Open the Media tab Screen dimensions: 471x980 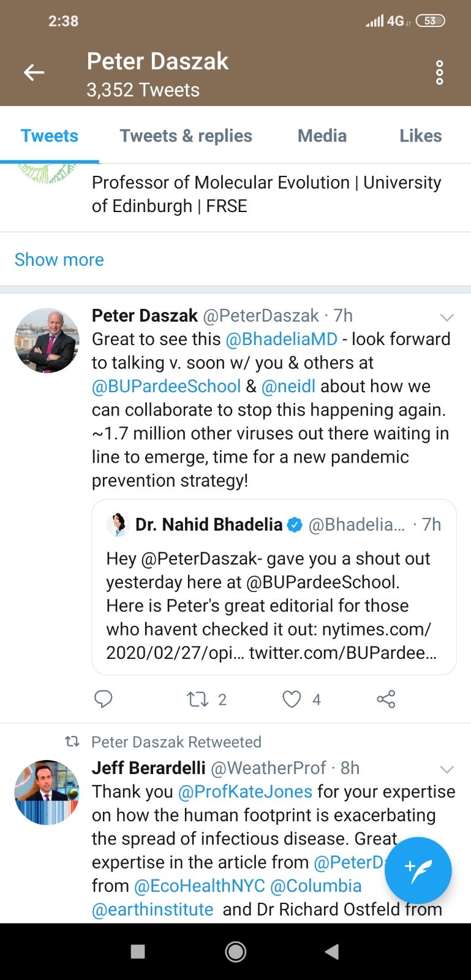click(322, 136)
